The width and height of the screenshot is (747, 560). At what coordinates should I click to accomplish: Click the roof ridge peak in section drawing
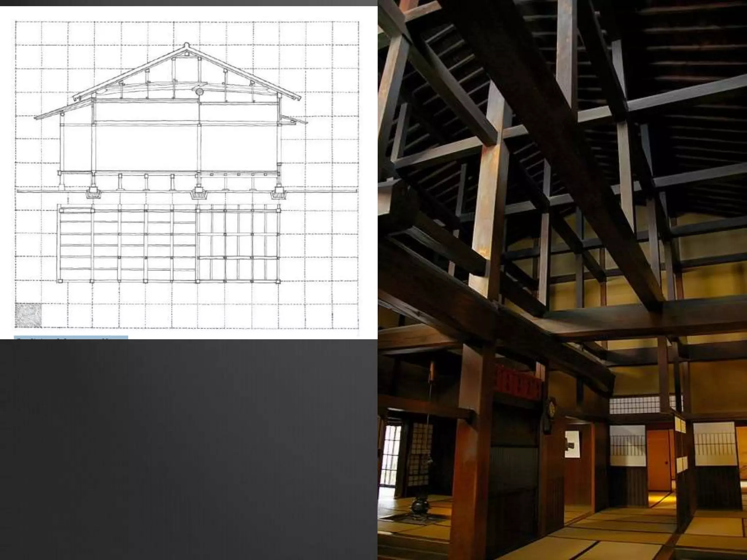pos(187,45)
